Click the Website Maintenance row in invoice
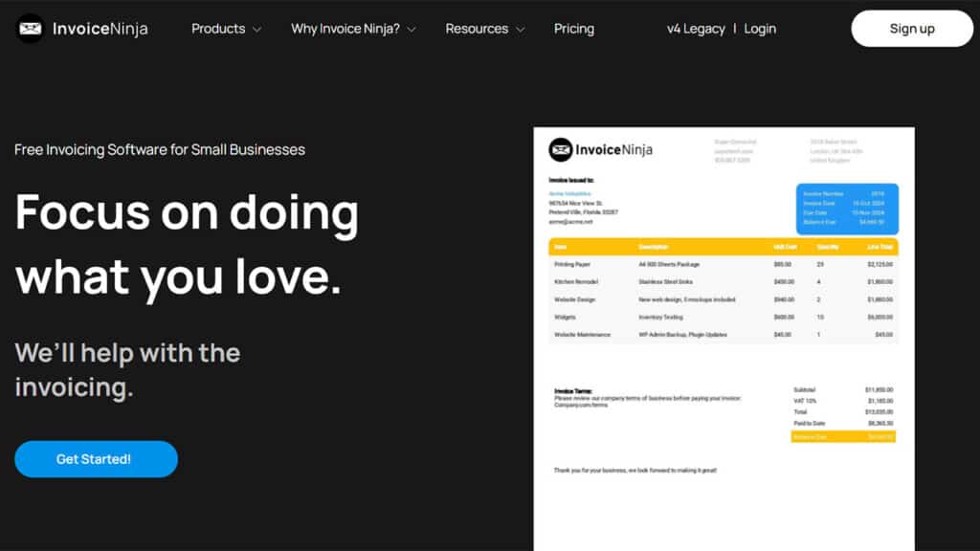980x551 pixels. (723, 335)
